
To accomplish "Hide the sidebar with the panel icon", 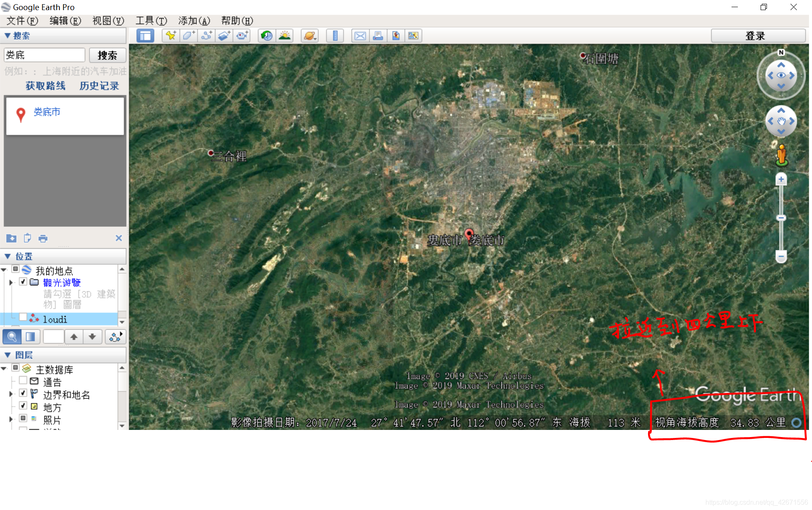I will coord(145,36).
